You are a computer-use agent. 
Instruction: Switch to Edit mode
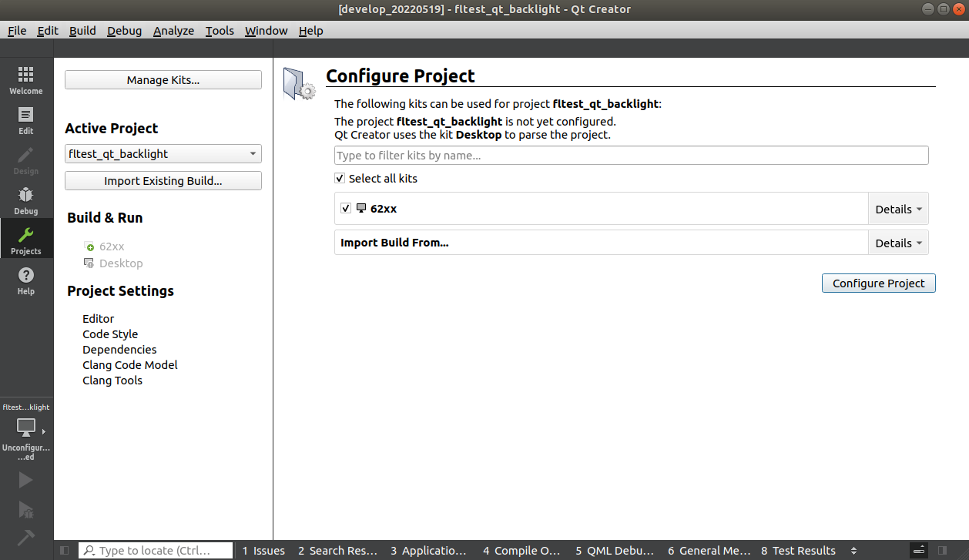coord(26,120)
